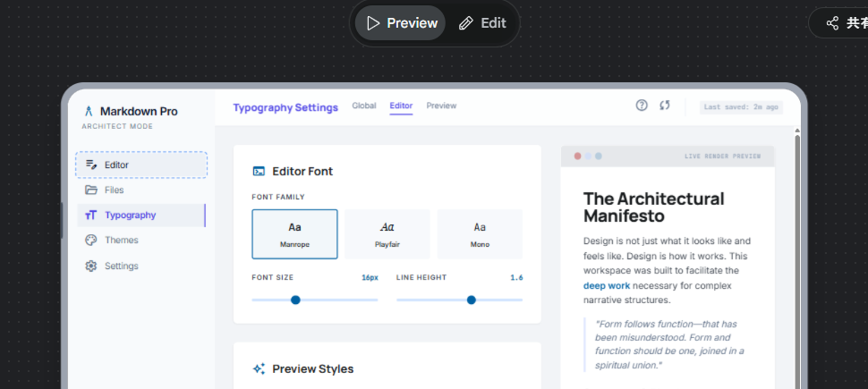Switch to the Preview settings tab
Screen dimensions: 868x389
tap(441, 106)
